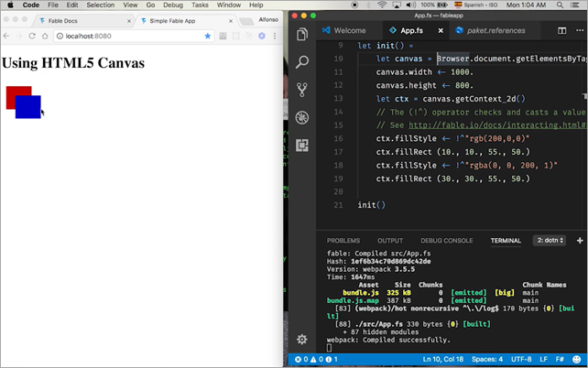Click the blue square on canvas
The height and width of the screenshot is (368, 588).
pos(28,107)
